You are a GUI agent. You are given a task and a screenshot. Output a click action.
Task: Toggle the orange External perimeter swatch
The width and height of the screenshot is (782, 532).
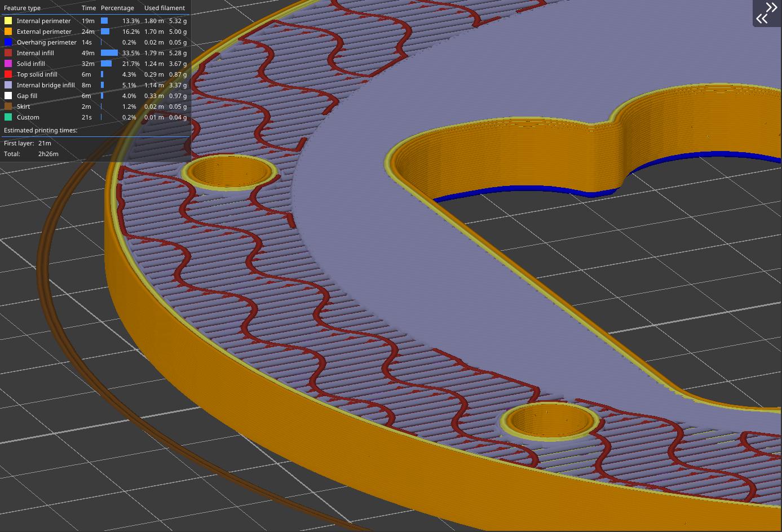click(8, 32)
